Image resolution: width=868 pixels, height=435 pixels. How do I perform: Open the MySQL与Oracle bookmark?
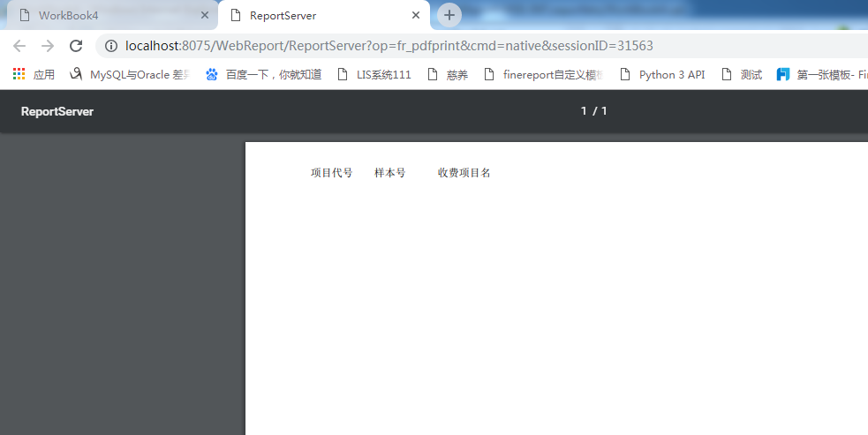pyautogui.click(x=130, y=75)
